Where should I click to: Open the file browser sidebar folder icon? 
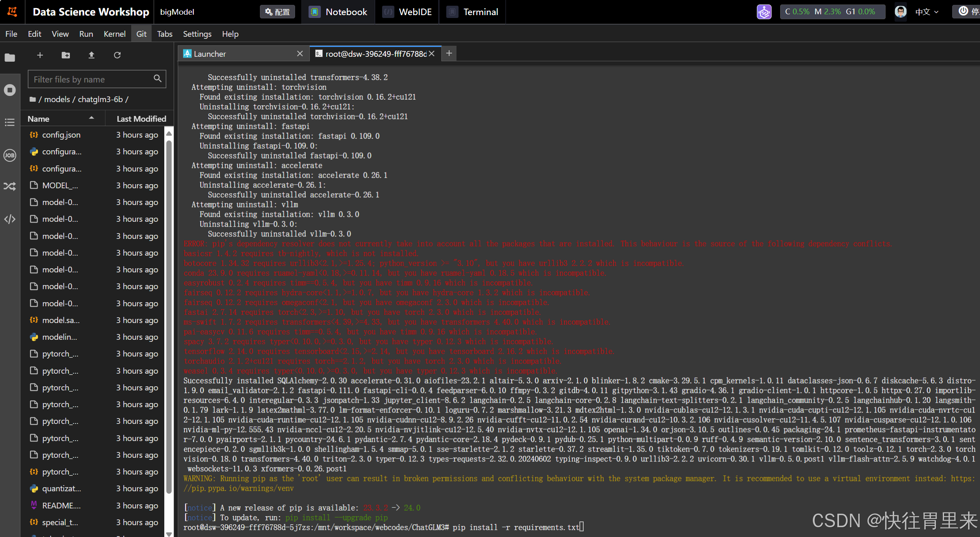point(10,58)
